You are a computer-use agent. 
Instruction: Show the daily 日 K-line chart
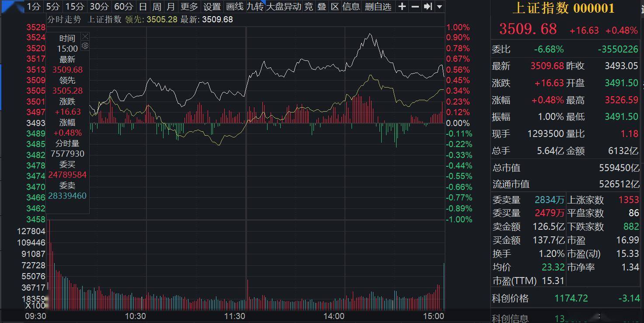143,7
